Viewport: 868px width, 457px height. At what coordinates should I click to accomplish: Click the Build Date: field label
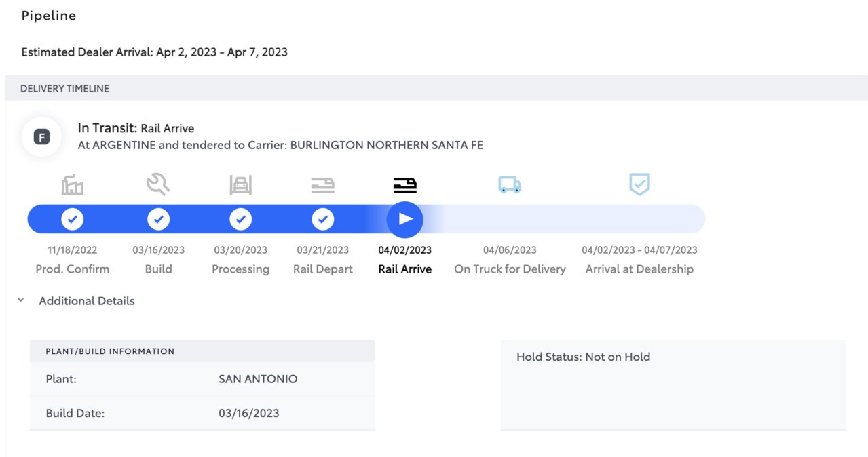(x=75, y=413)
